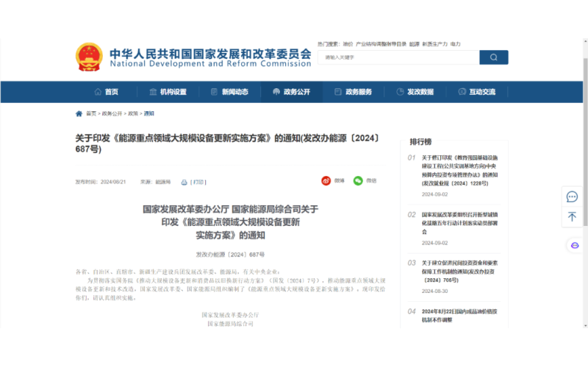588x368 pixels.
Task: Click the 政务服务 nav document icon
Action: [x=338, y=92]
